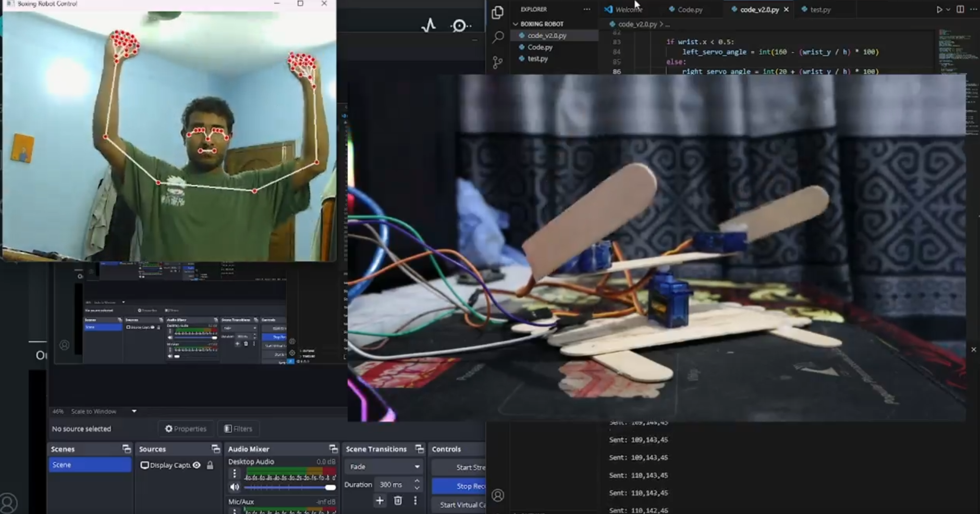Open the Source Control view
This screenshot has height=514, width=980.
498,62
